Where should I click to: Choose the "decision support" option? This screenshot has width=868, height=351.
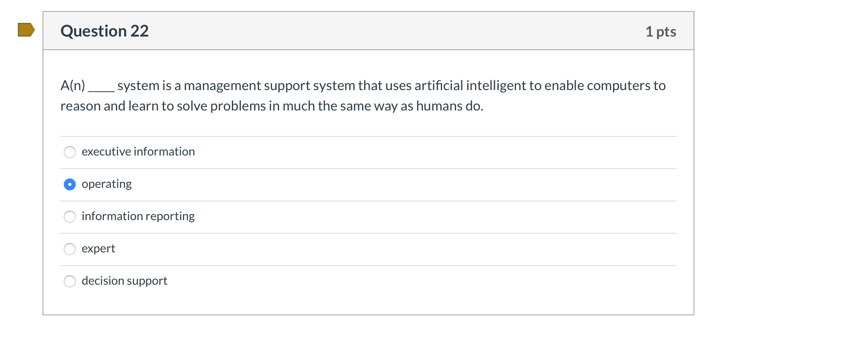coord(70,281)
